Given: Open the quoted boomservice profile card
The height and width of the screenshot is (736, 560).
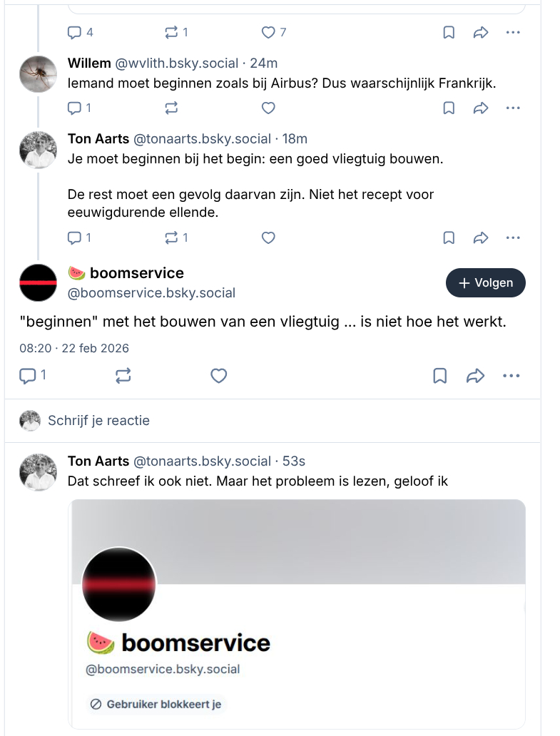Looking at the screenshot, I should coord(296,613).
